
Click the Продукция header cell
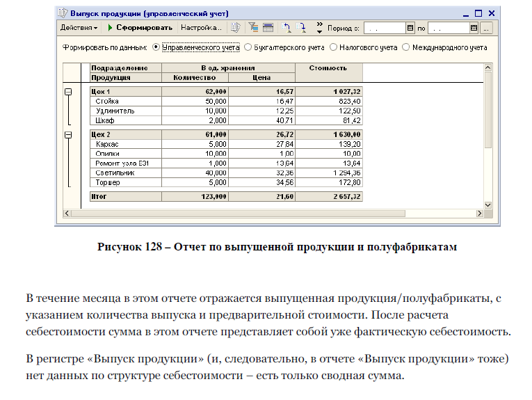[x=126, y=78]
